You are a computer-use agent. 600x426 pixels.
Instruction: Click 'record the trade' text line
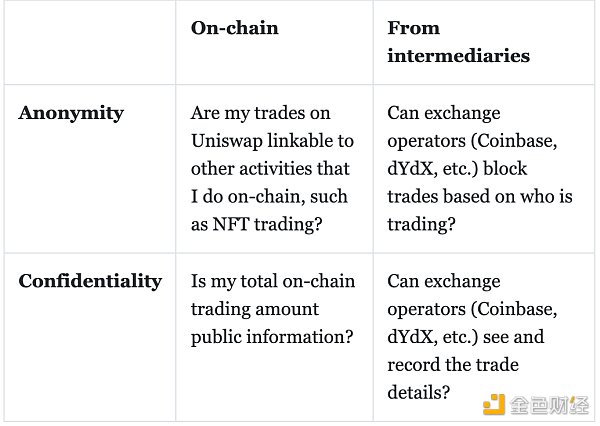point(453,365)
